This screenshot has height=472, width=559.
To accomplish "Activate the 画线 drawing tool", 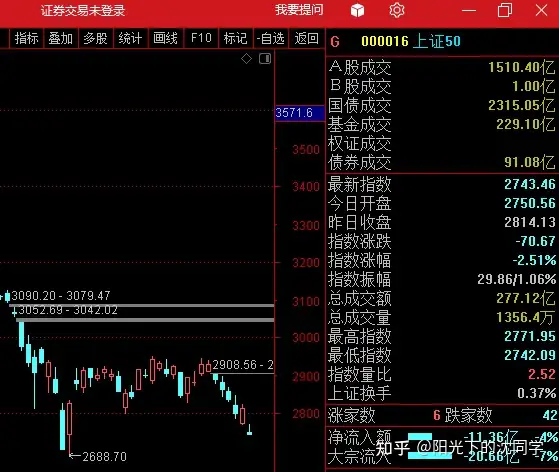I will tap(165, 38).
